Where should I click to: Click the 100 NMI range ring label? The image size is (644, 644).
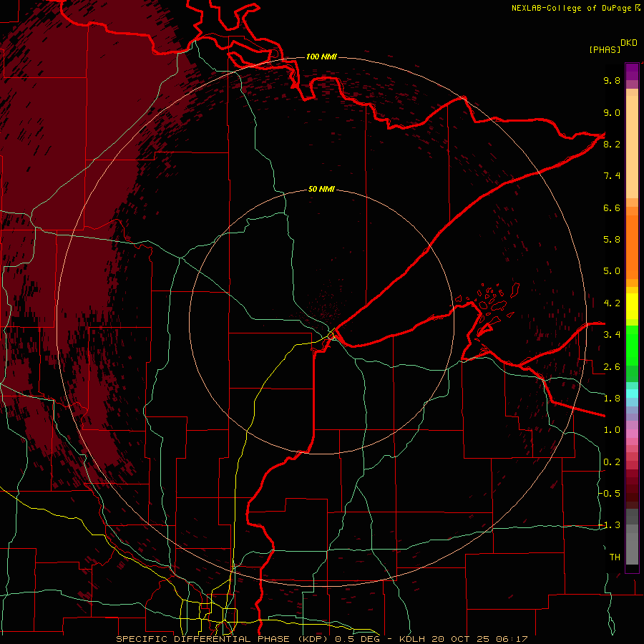click(321, 57)
